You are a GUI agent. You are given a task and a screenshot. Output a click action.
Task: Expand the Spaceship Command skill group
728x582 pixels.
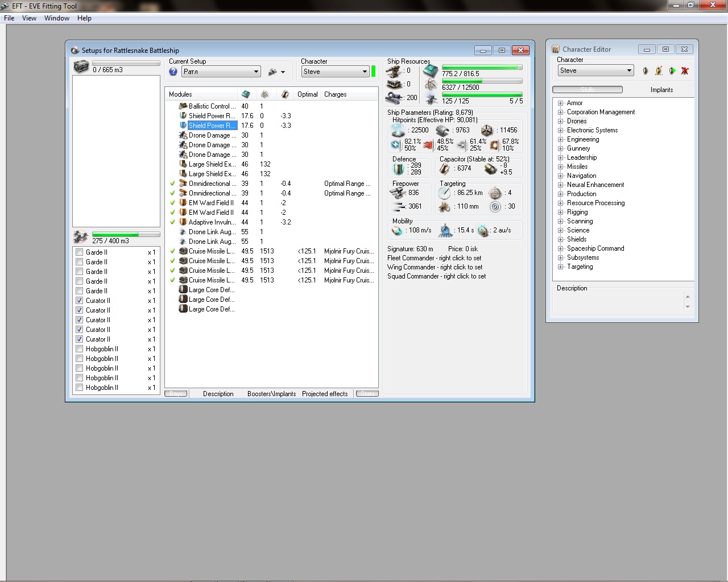click(560, 248)
